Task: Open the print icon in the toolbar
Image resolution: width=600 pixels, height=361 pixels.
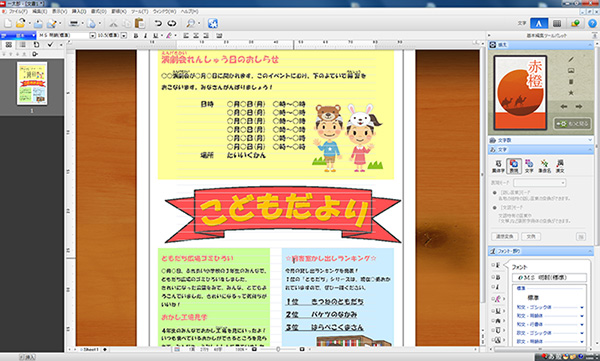Action: tap(73, 23)
